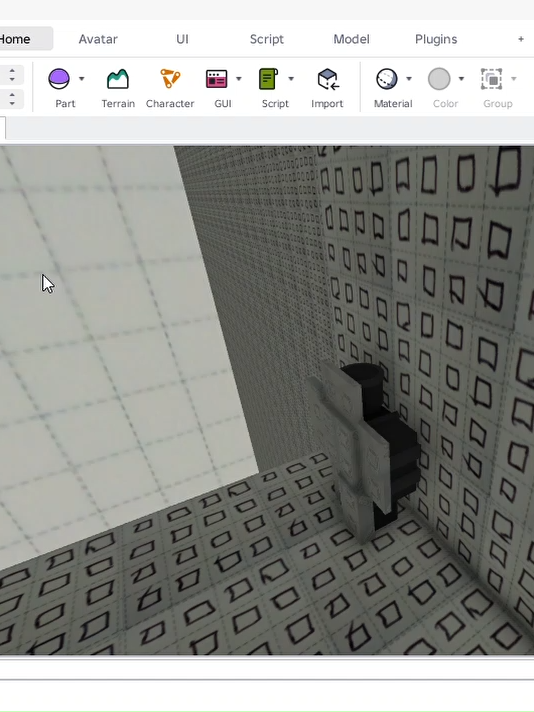Open the Material sphere tool
Image resolution: width=534 pixels, height=712 pixels.
387,79
